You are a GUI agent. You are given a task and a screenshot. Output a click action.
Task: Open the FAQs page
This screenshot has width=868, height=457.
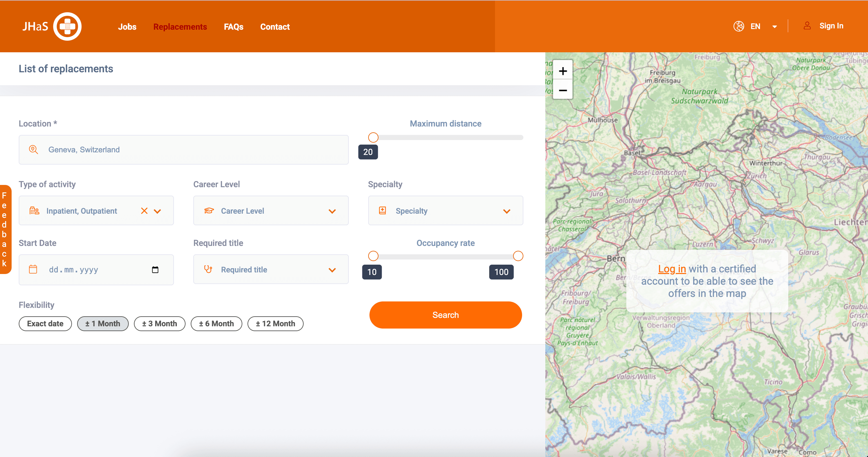(x=234, y=26)
